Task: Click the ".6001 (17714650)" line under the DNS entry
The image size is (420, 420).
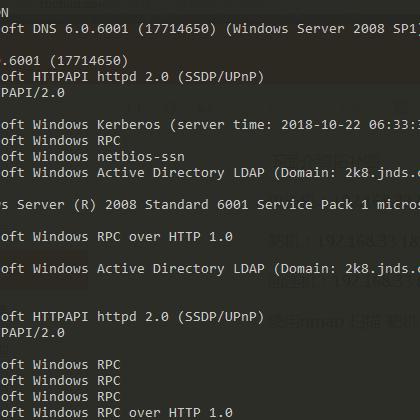Action: 64,61
